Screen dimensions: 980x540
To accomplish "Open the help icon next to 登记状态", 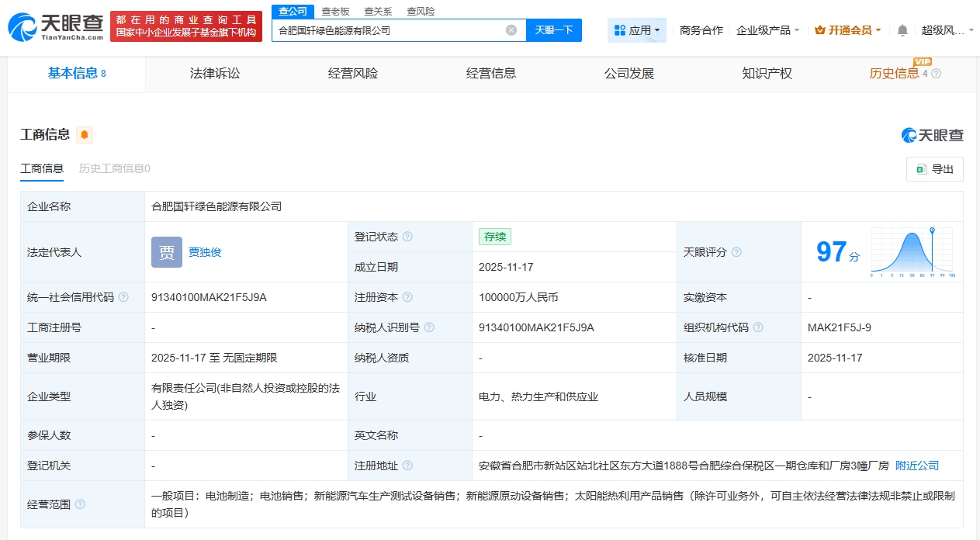I will click(x=407, y=237).
